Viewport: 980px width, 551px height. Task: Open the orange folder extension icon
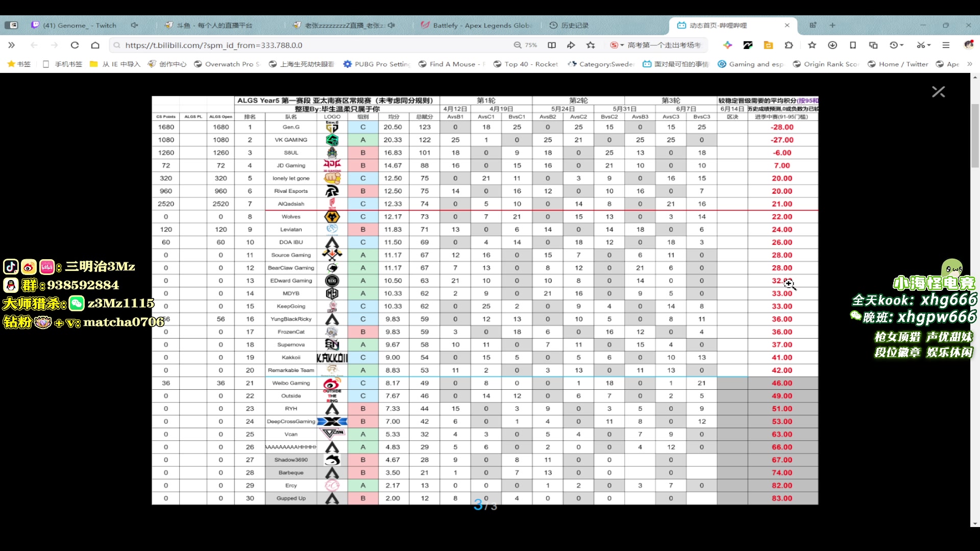click(x=768, y=45)
